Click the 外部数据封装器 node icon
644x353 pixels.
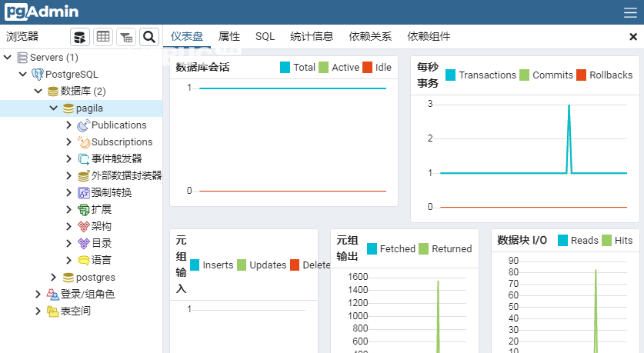(x=83, y=175)
